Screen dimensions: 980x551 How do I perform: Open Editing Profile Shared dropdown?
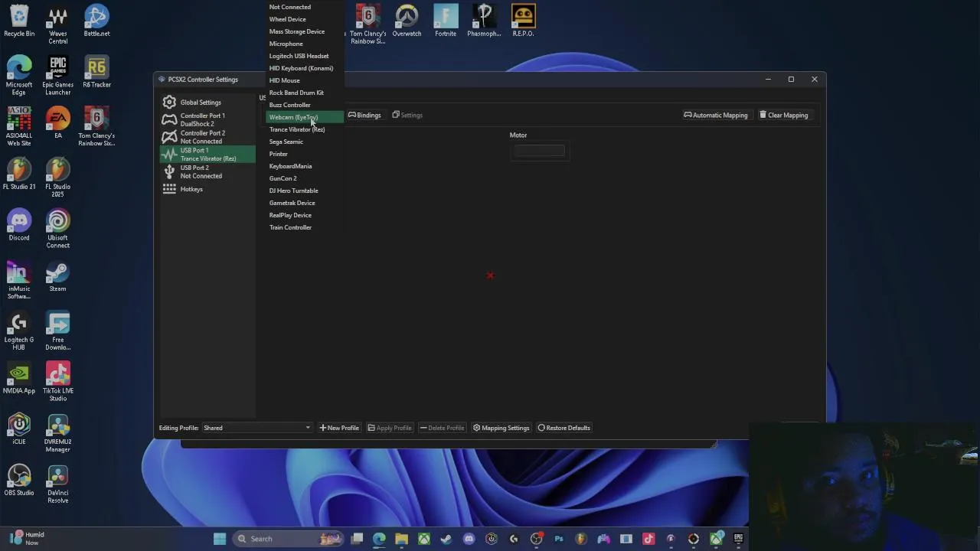256,428
